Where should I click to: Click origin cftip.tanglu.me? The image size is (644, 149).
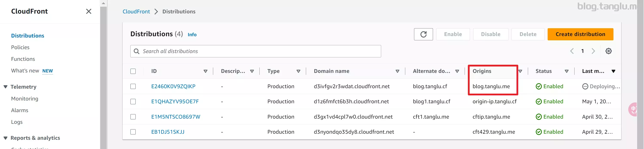pyautogui.click(x=491, y=117)
